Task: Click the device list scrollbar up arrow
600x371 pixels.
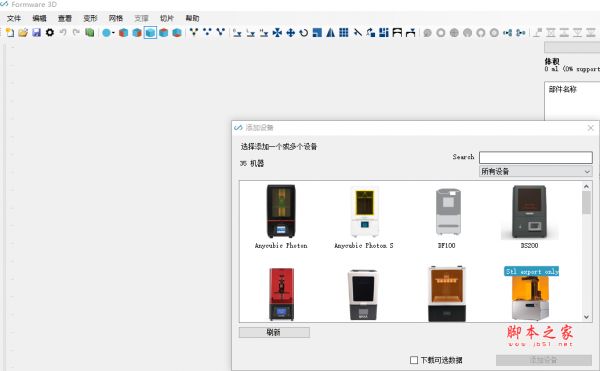Action: coord(586,186)
